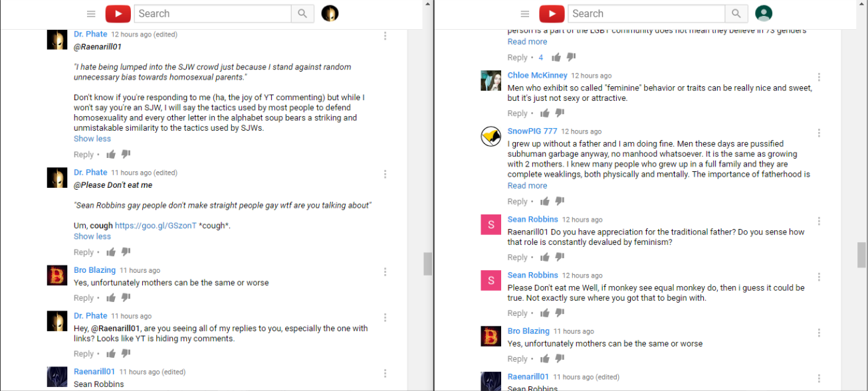This screenshot has width=868, height=391.
Task: Go to YouTube home via left window logo
Action: 118,14
